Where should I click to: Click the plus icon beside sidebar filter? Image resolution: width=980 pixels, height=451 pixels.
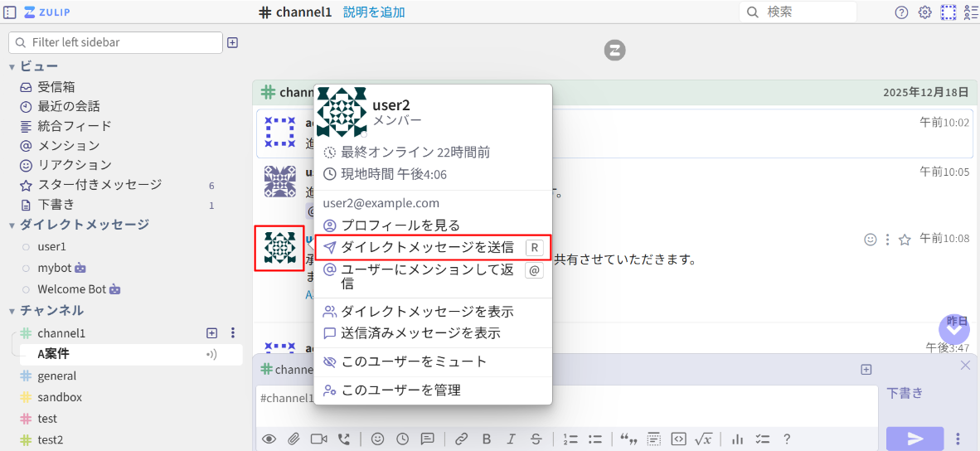click(232, 42)
